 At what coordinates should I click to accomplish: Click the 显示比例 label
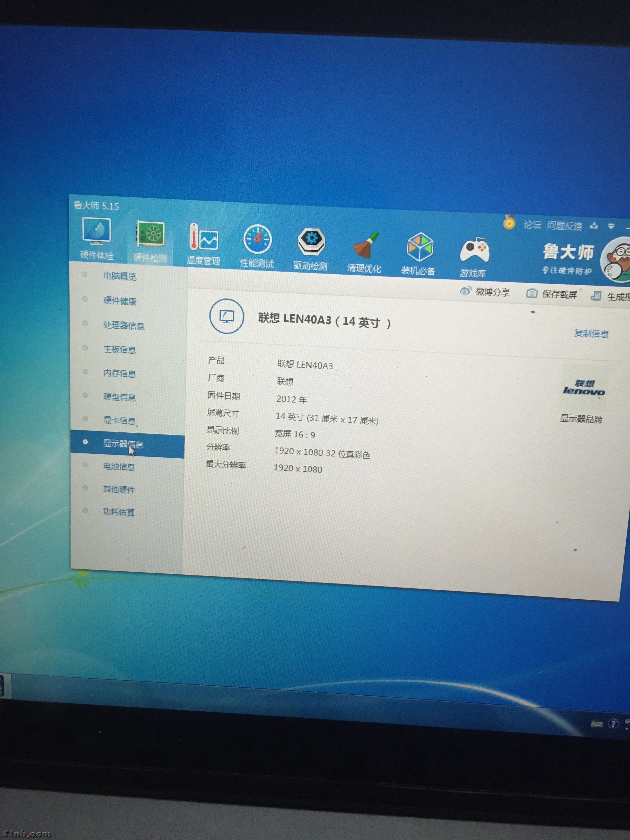pos(223,430)
